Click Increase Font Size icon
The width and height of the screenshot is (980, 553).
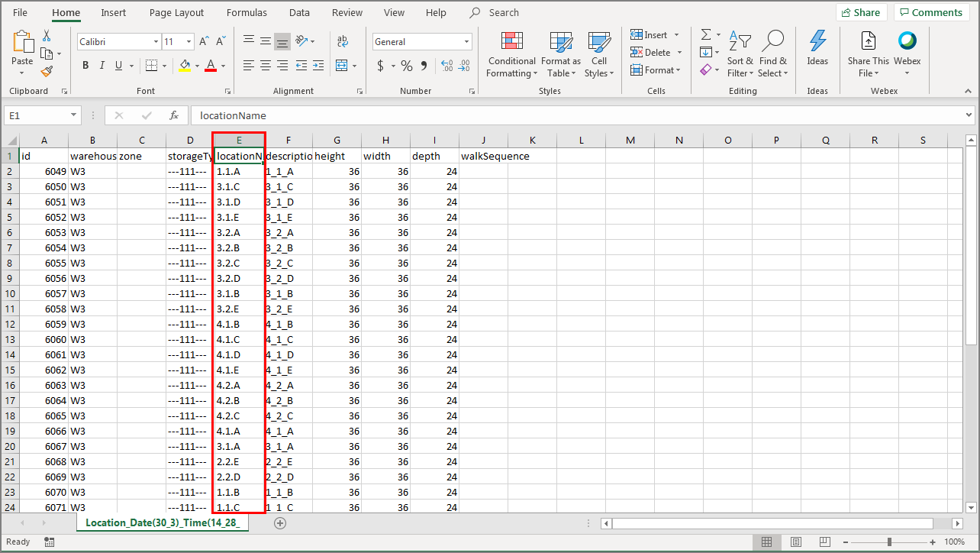(x=204, y=42)
